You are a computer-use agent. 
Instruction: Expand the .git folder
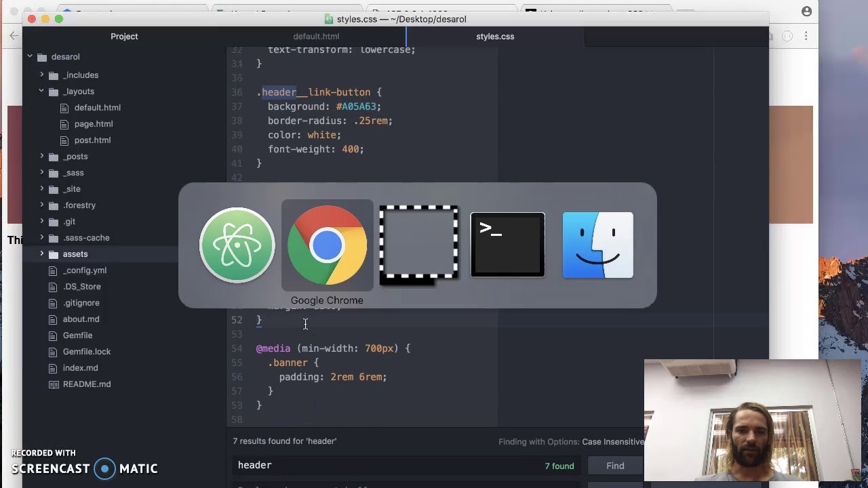tap(42, 222)
